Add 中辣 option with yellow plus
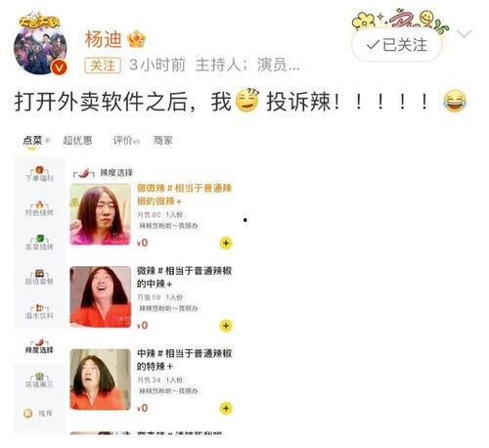489x448 pixels. tap(226, 408)
